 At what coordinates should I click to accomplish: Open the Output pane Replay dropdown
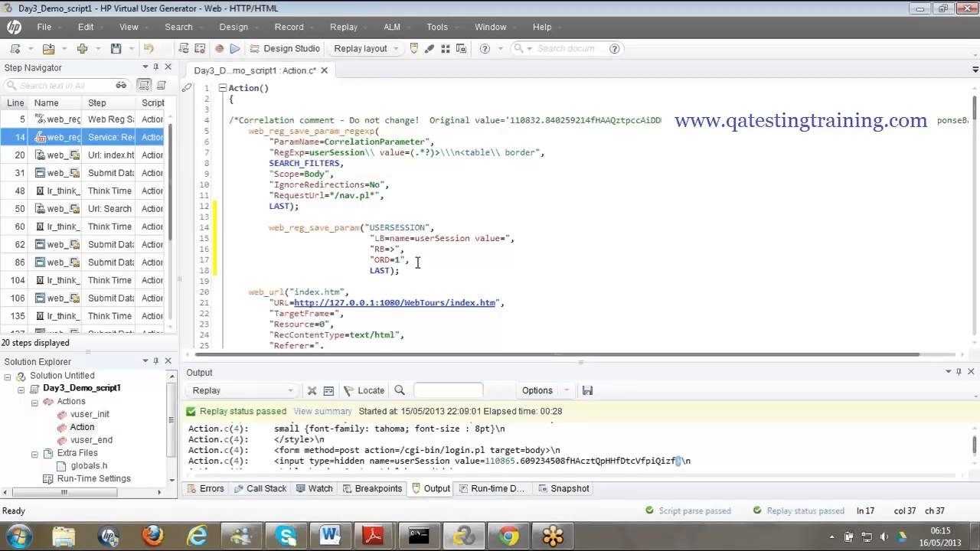tap(243, 390)
